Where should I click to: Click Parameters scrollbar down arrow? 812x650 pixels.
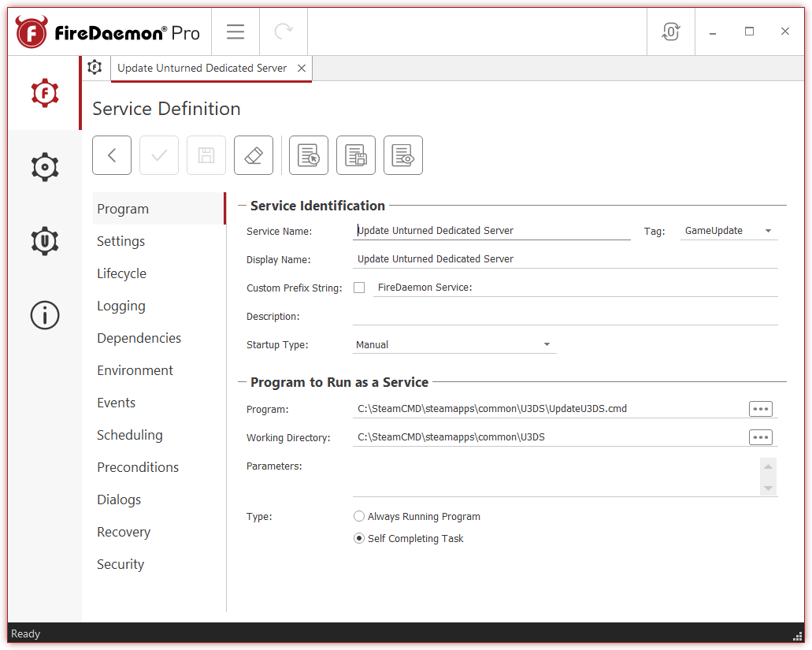point(769,488)
